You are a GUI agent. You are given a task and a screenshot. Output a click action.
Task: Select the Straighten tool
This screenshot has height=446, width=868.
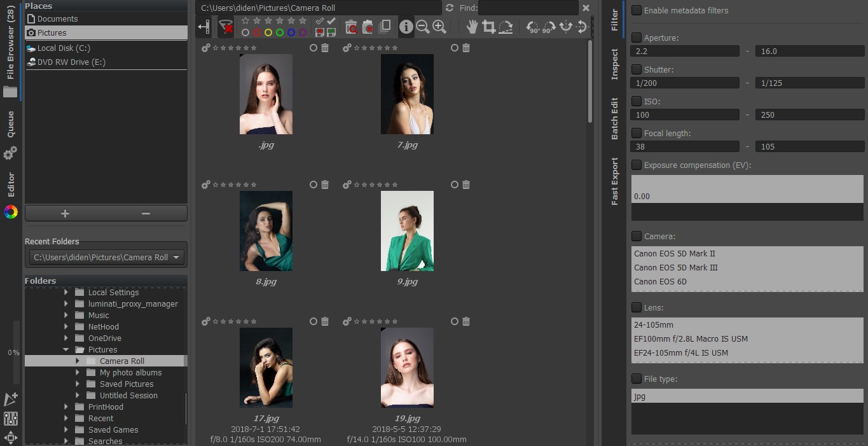pos(506,27)
